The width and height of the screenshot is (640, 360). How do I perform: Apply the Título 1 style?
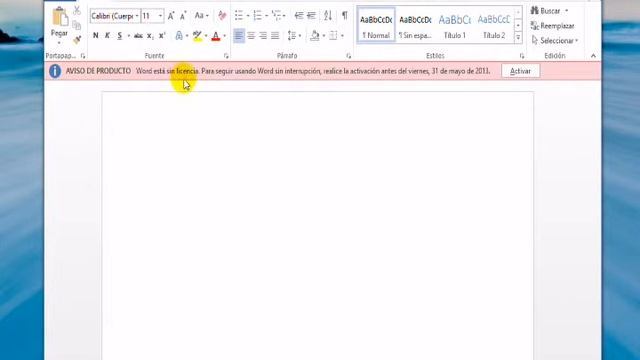[x=454, y=25]
